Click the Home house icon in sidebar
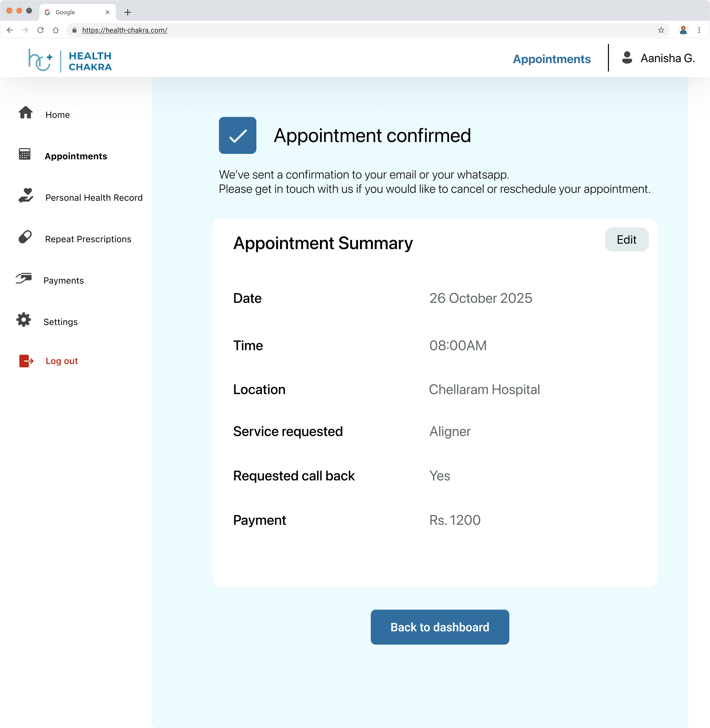 point(25,112)
